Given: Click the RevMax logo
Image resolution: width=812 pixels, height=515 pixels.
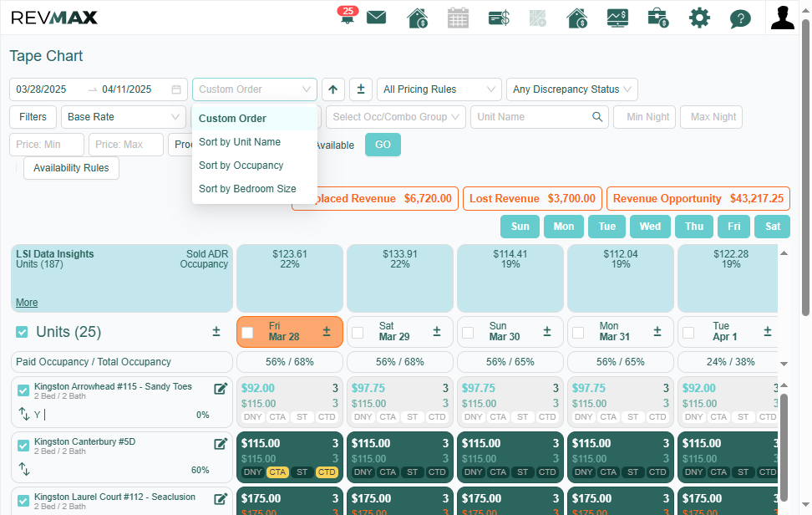Looking at the screenshot, I should (x=54, y=18).
